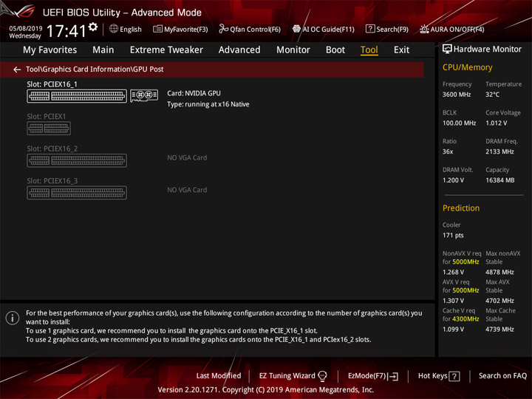Click the 100.00 MHz BCLK value
Screen dimensions: 532x399
[459, 123]
